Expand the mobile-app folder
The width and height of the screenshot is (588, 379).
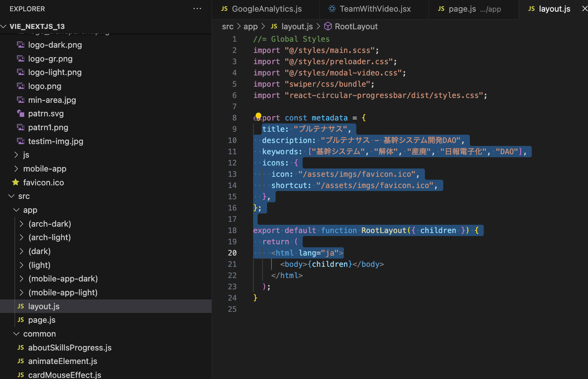tap(16, 169)
